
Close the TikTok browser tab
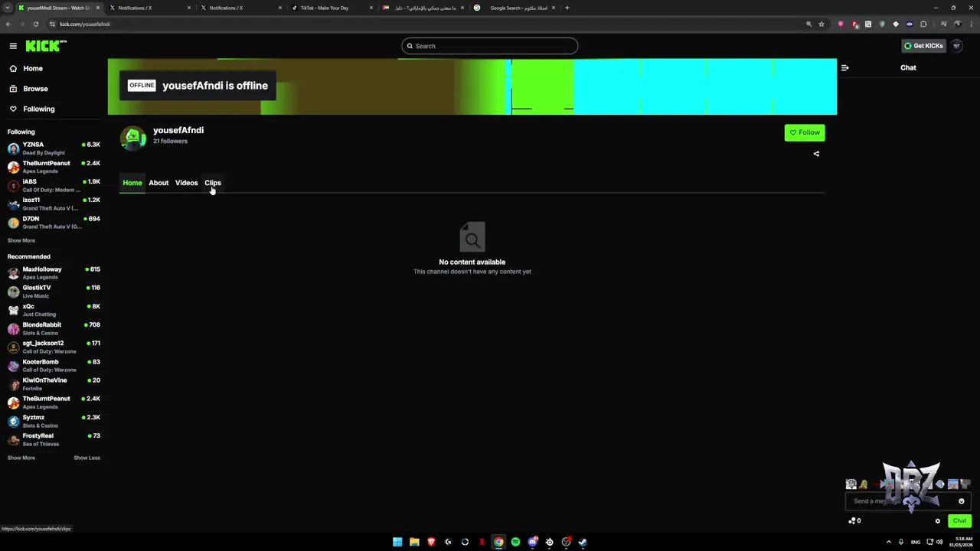click(371, 8)
